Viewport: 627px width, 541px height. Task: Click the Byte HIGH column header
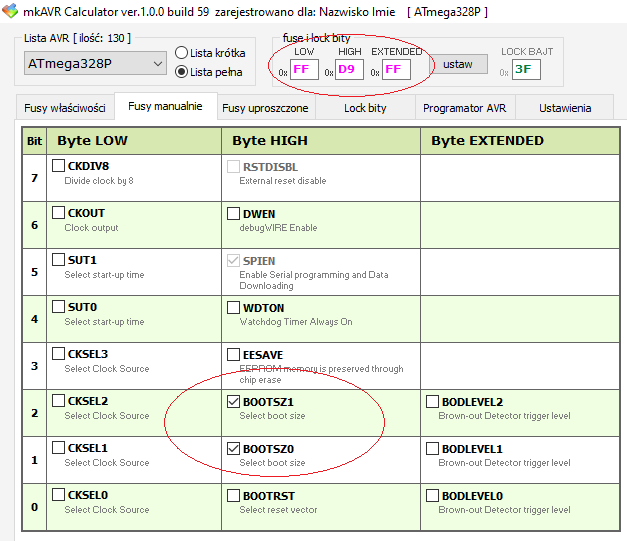pyautogui.click(x=321, y=141)
